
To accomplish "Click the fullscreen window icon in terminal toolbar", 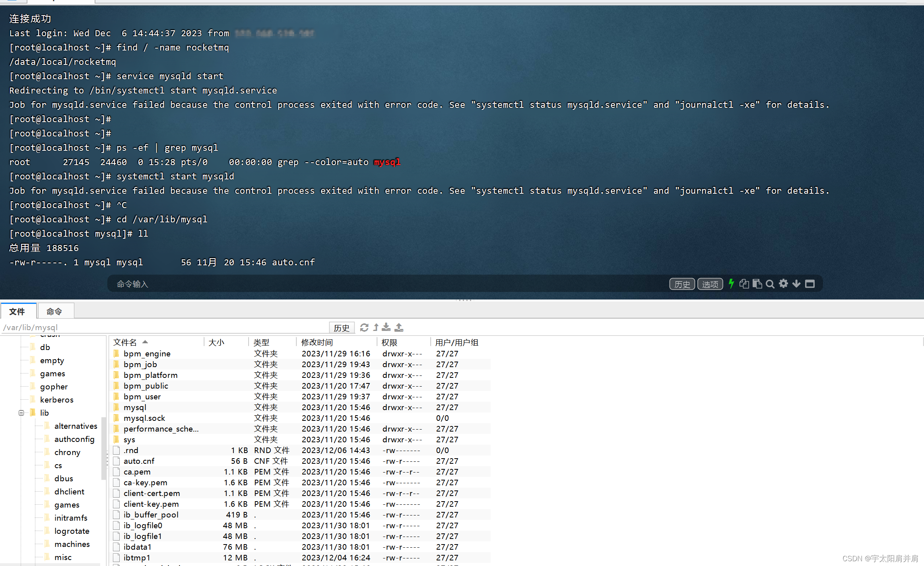I will tap(810, 284).
